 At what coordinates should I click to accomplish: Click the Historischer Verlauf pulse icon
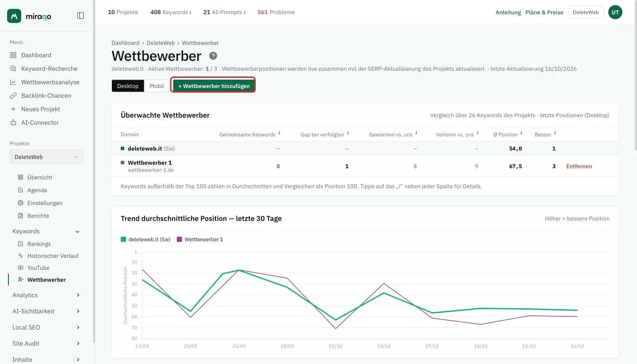(20, 256)
